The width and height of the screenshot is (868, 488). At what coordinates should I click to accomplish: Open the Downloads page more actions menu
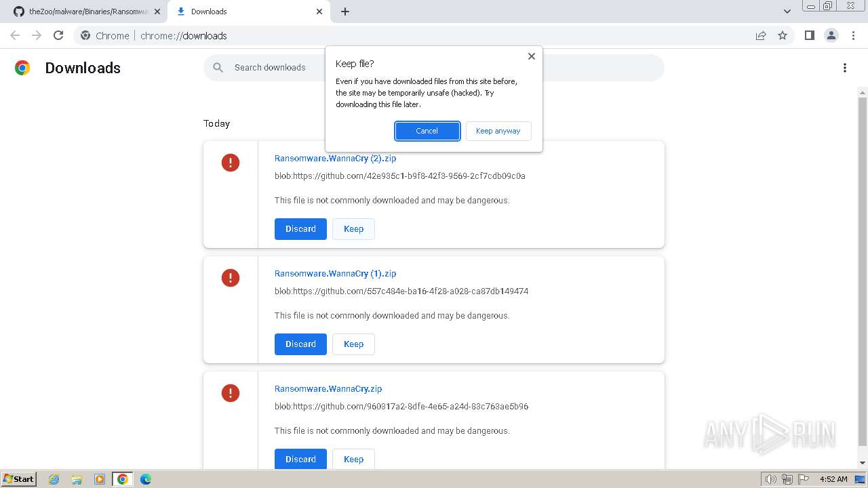point(844,68)
